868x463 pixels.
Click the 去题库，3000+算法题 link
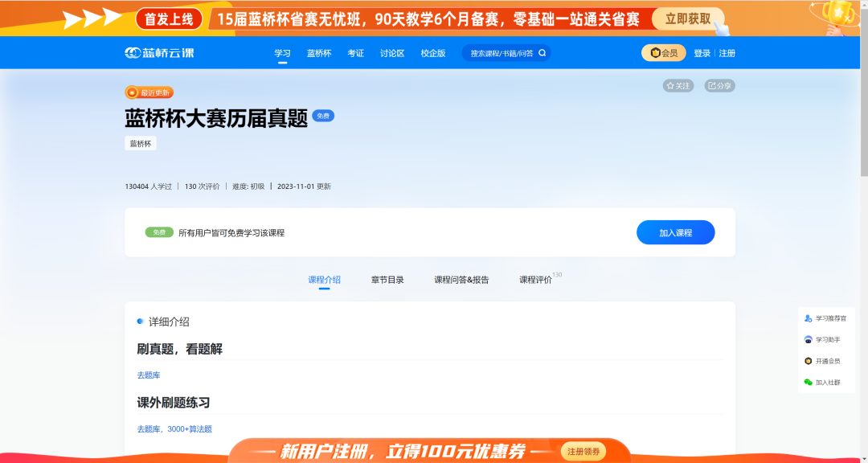(174, 429)
